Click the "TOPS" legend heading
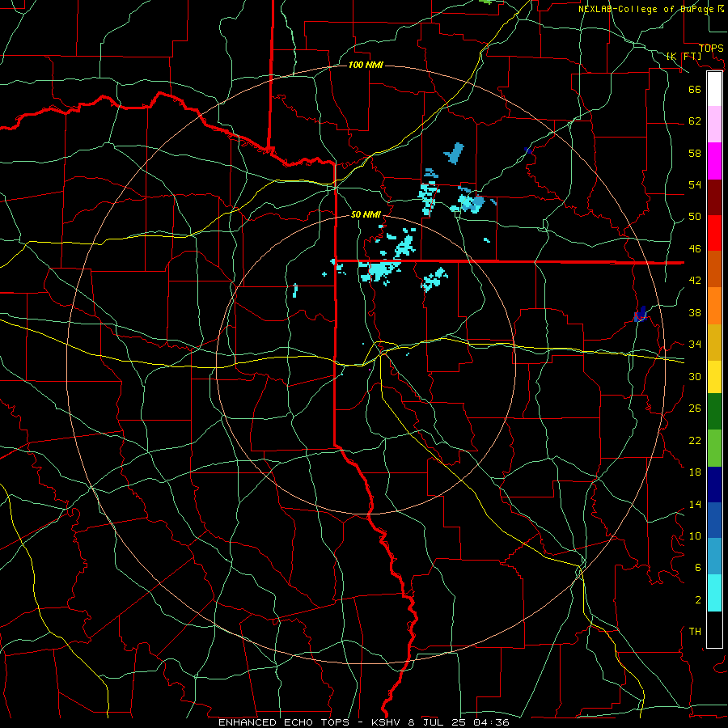 pos(711,48)
